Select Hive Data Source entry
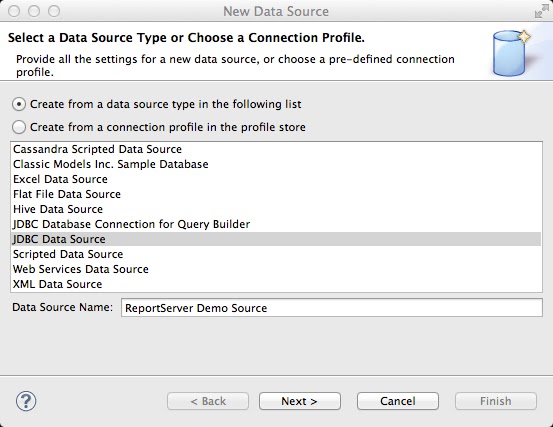Screen dimensions: 553x427 276,209
